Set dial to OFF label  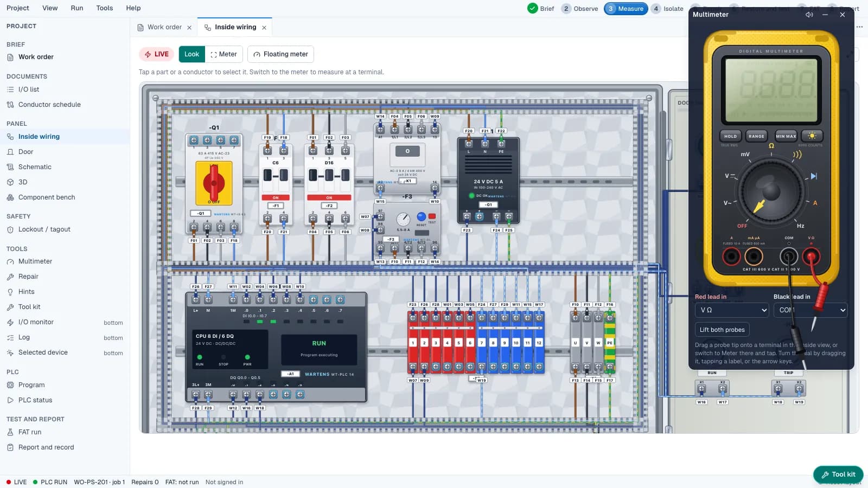(742, 226)
